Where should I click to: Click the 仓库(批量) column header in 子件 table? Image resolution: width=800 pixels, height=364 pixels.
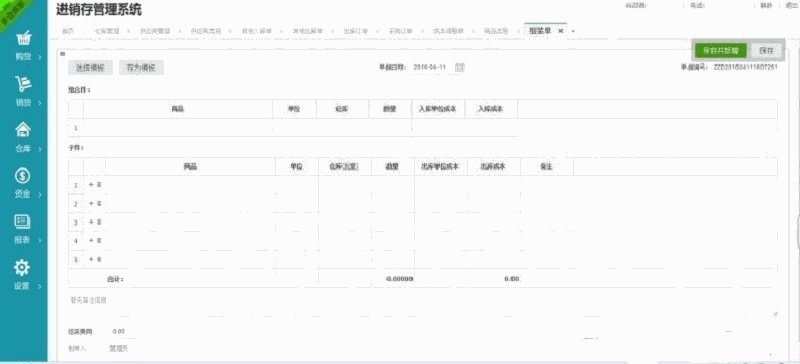[x=344, y=166]
